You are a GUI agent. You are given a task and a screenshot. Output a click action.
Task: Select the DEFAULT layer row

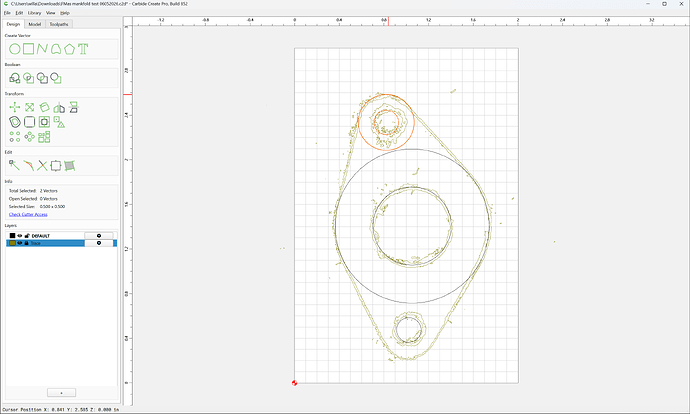point(62,236)
